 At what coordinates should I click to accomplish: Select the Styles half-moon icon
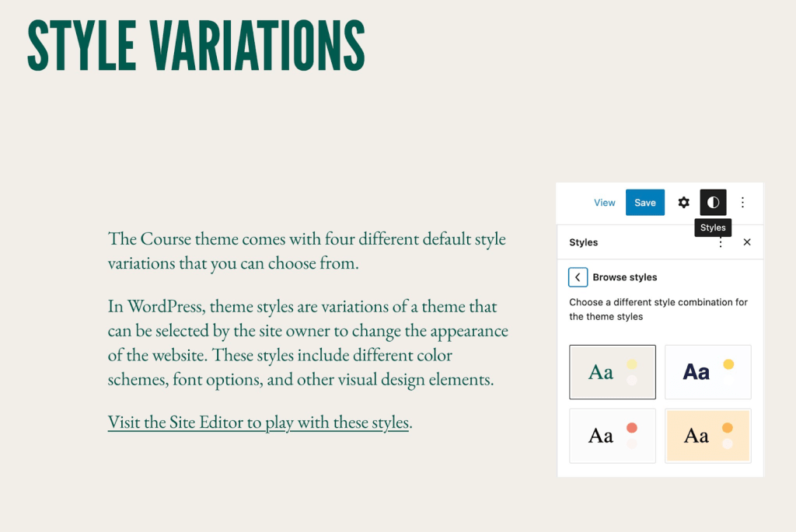(713, 202)
